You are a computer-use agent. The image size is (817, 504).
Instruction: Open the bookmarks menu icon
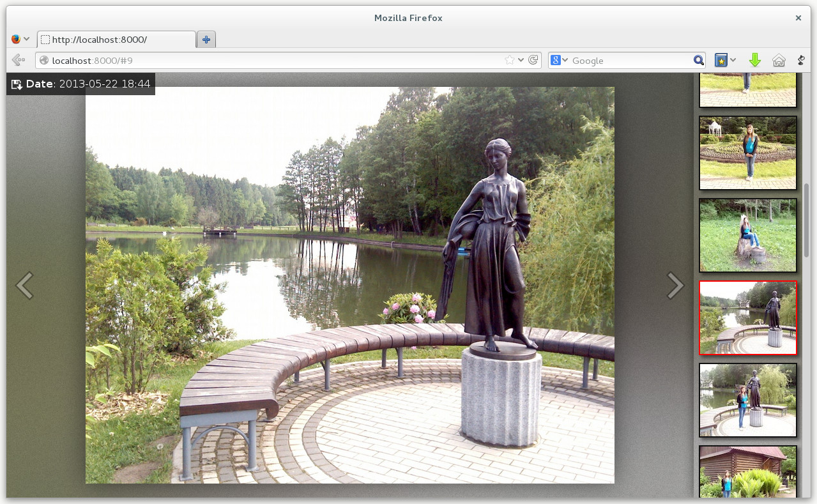tap(721, 60)
